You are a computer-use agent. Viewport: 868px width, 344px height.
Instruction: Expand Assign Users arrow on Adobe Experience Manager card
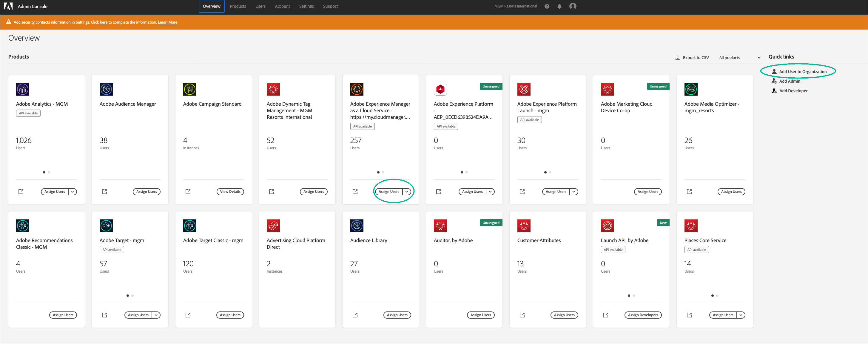[x=407, y=192]
